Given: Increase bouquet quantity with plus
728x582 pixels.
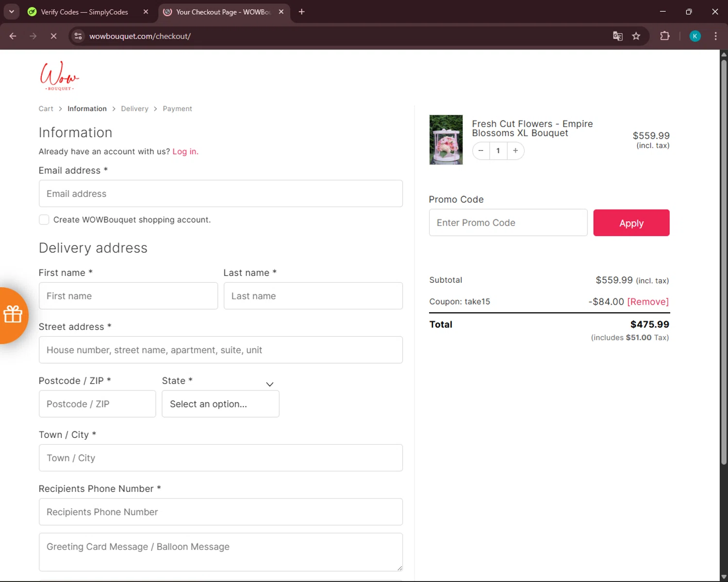Looking at the screenshot, I should (515, 151).
